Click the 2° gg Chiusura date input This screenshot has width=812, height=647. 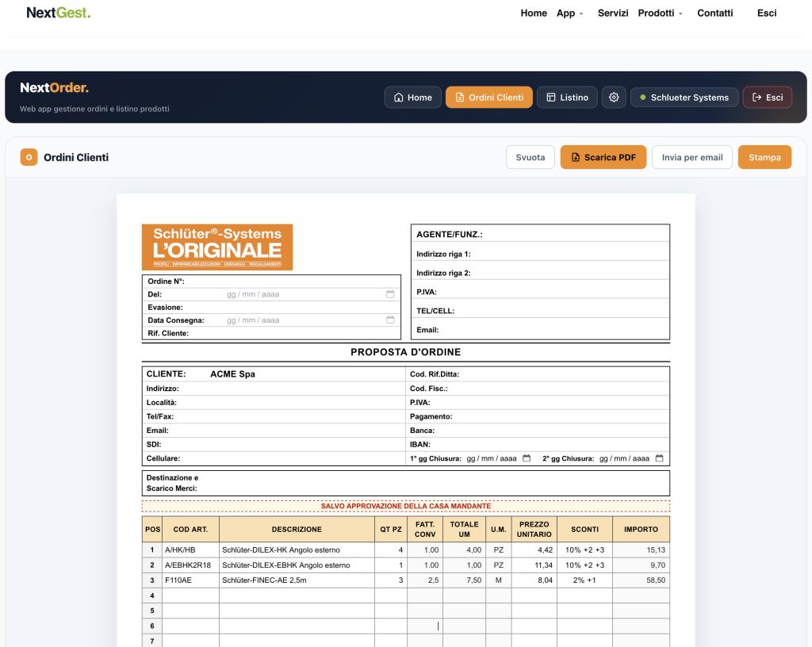[631, 458]
